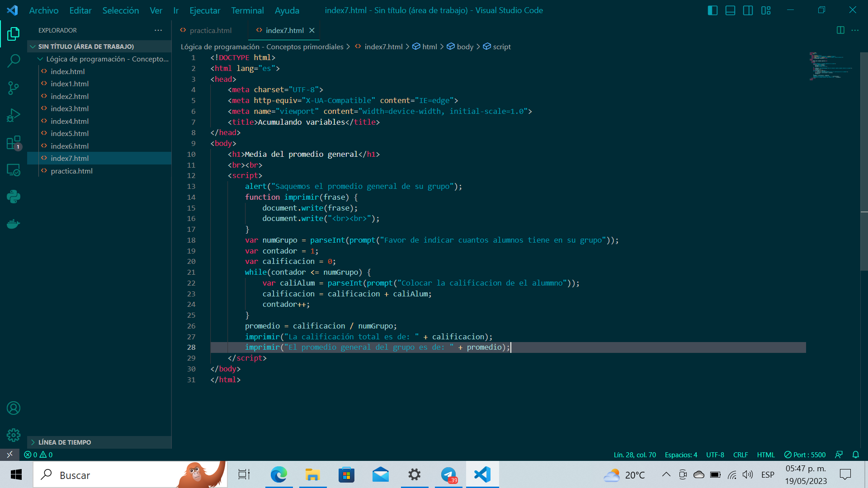
Task: Select the index7.html editor tab
Action: 284,30
